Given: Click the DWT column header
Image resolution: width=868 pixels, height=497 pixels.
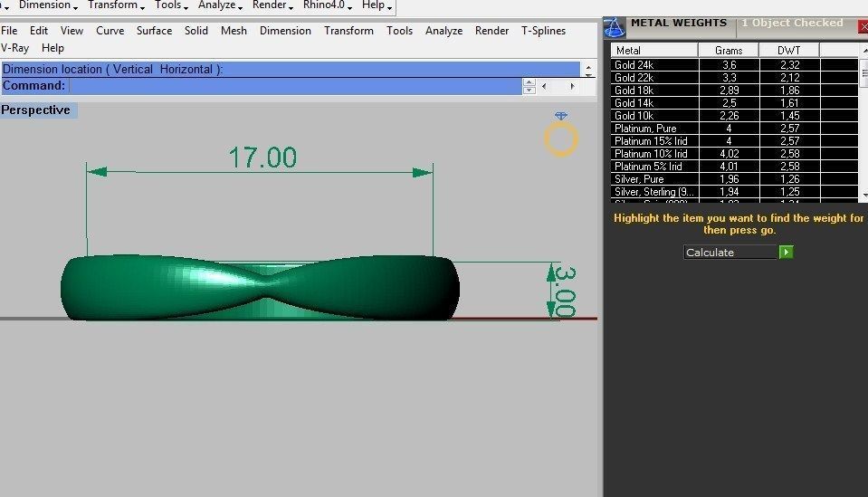Looking at the screenshot, I should 789,51.
